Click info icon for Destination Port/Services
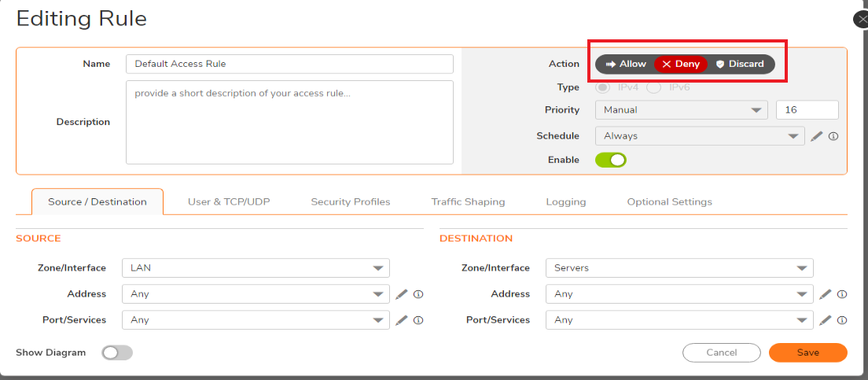The image size is (868, 380). [842, 320]
